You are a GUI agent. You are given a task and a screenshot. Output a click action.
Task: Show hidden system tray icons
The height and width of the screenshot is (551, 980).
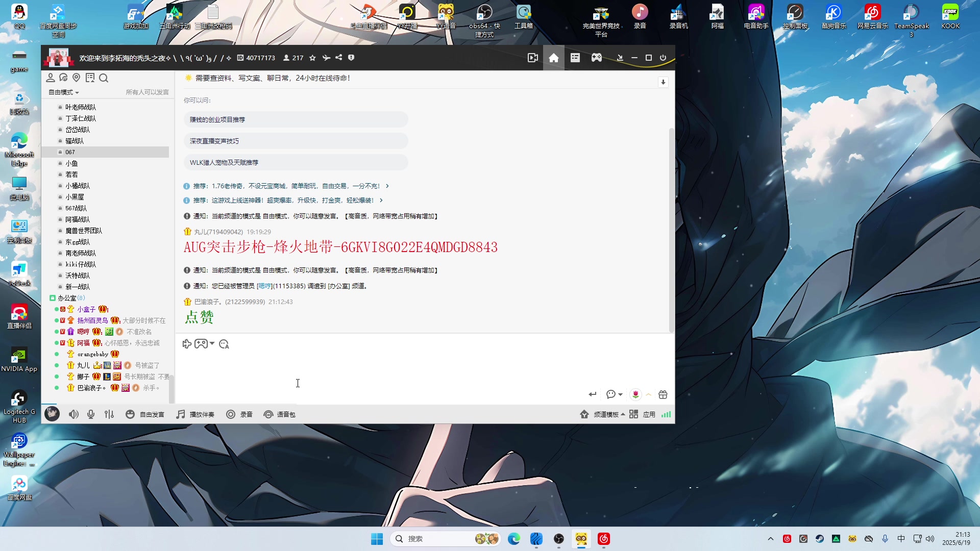[771, 539]
